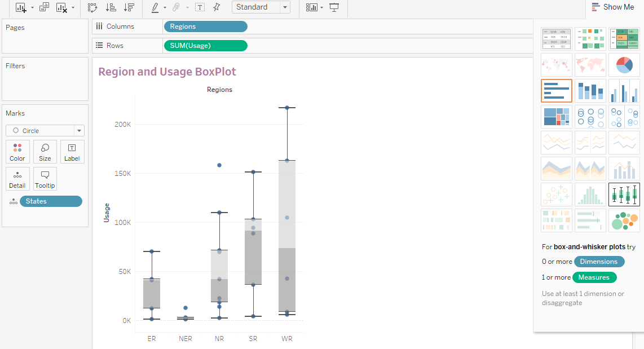
Task: Enter Presentation Mode from the toolbar
Action: click(x=333, y=7)
